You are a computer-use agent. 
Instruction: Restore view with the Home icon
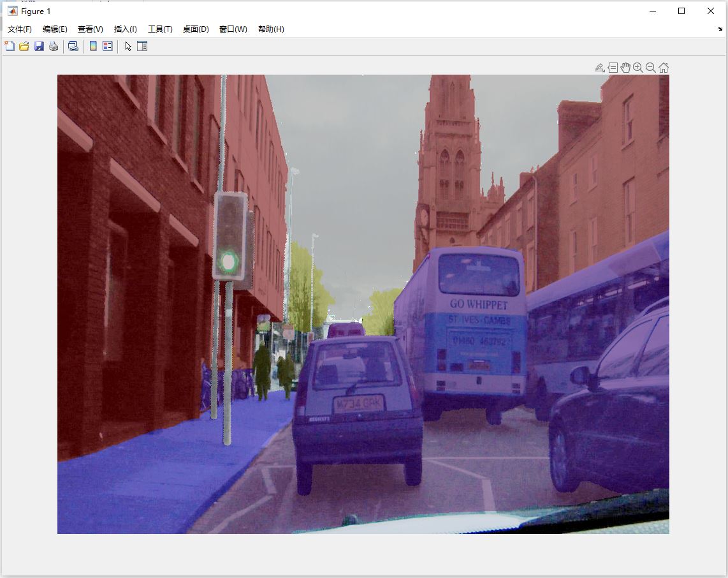664,68
